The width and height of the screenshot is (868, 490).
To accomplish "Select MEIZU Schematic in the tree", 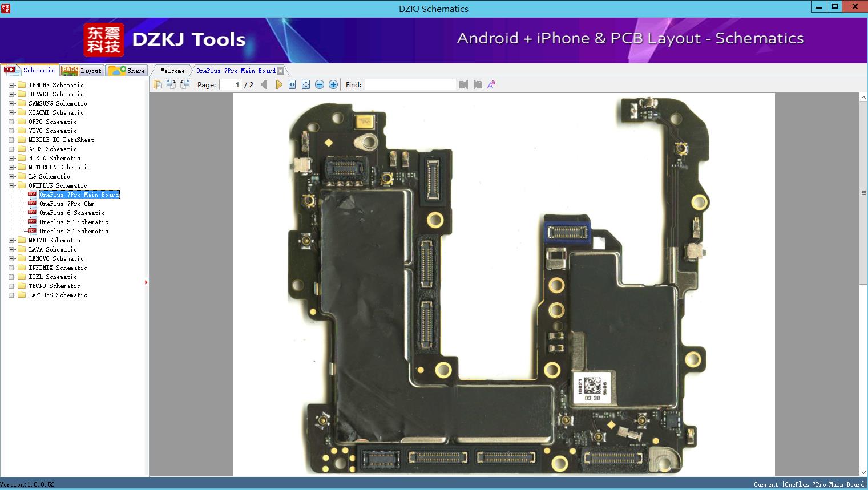I will pyautogui.click(x=54, y=240).
